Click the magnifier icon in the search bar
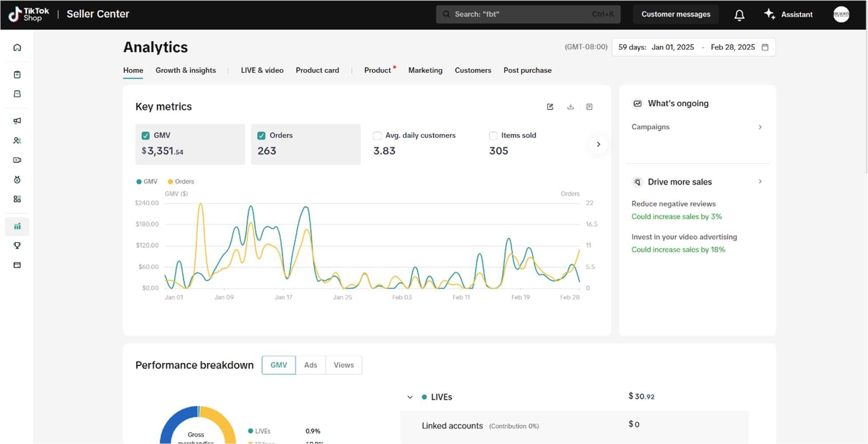Viewport: 868px width, 444px height. click(446, 14)
